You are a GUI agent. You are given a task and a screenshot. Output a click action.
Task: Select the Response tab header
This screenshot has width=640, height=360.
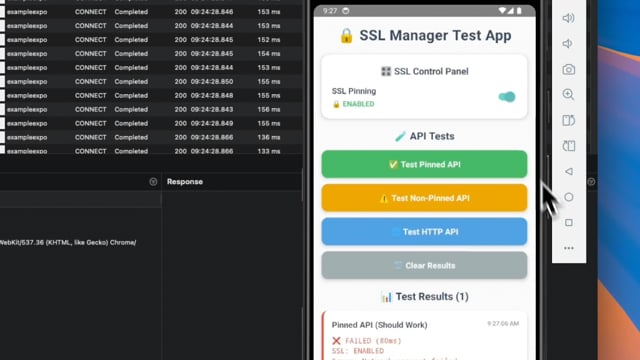(x=184, y=182)
